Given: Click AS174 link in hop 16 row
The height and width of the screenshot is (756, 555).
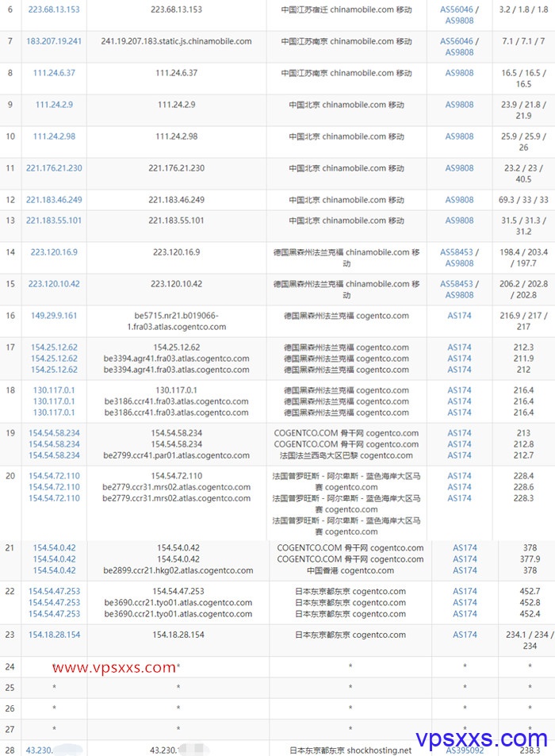Looking at the screenshot, I should pyautogui.click(x=459, y=316).
